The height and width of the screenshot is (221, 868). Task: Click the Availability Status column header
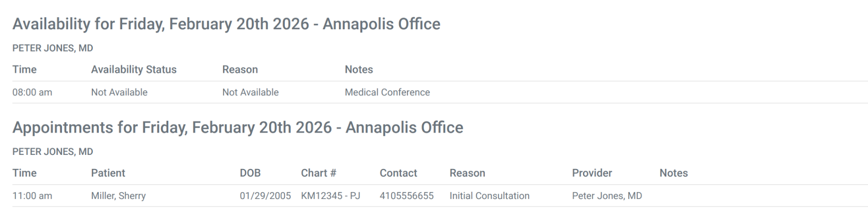point(133,69)
